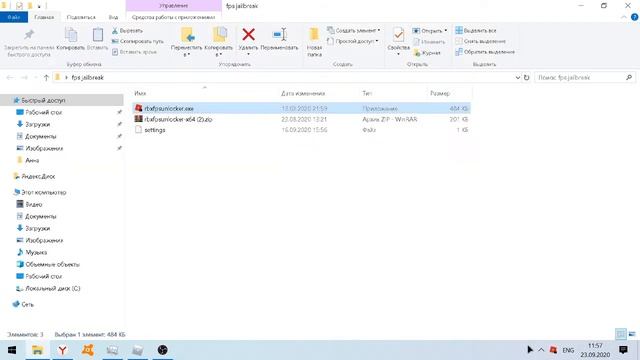
Task: Click the Pin to Quick Access ribbon icon
Action: pos(29,35)
